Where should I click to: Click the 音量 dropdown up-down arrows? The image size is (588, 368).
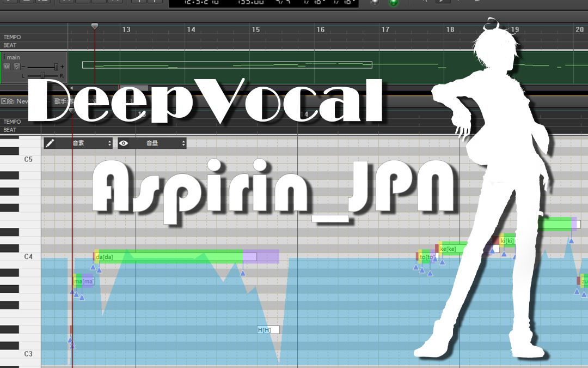click(183, 143)
